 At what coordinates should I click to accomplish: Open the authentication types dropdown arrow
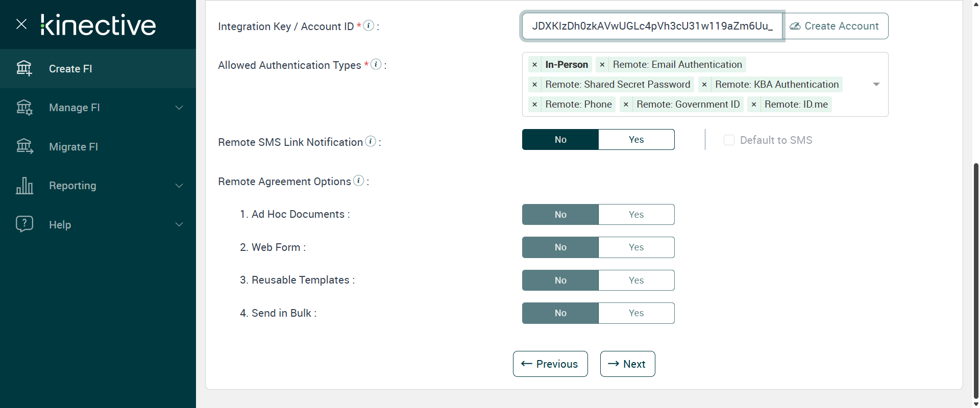(x=876, y=85)
